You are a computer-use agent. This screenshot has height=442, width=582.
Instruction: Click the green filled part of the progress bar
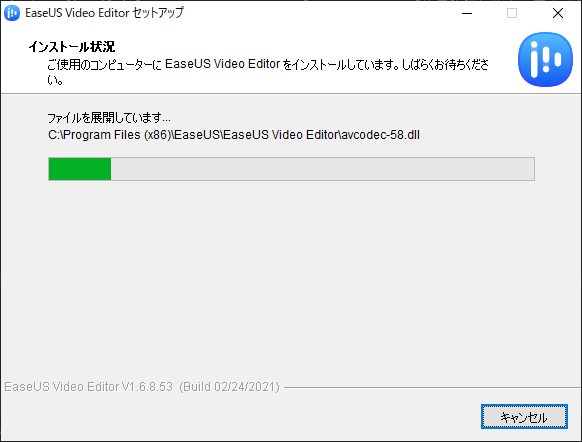(x=80, y=169)
